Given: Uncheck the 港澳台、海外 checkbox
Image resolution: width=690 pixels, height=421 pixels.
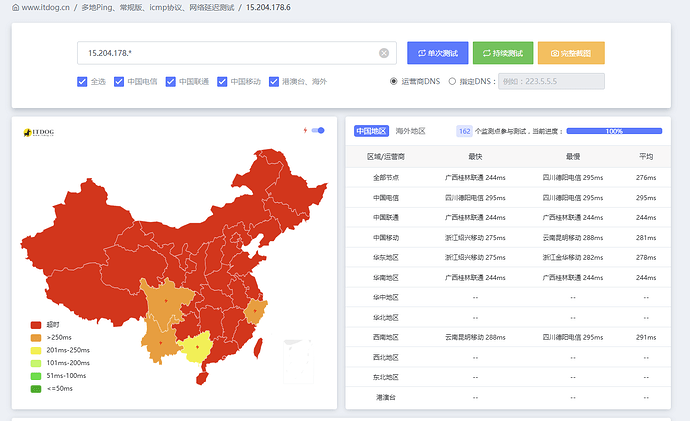Looking at the screenshot, I should [x=274, y=82].
